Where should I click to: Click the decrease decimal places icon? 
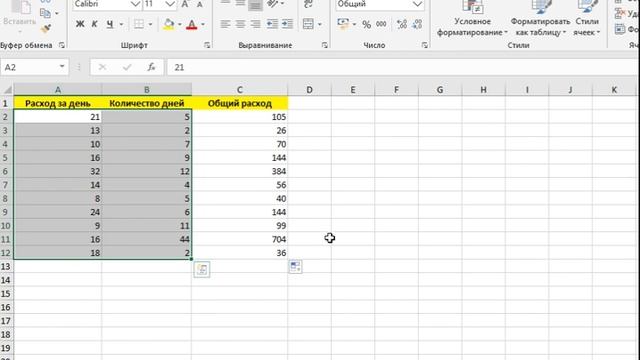417,24
